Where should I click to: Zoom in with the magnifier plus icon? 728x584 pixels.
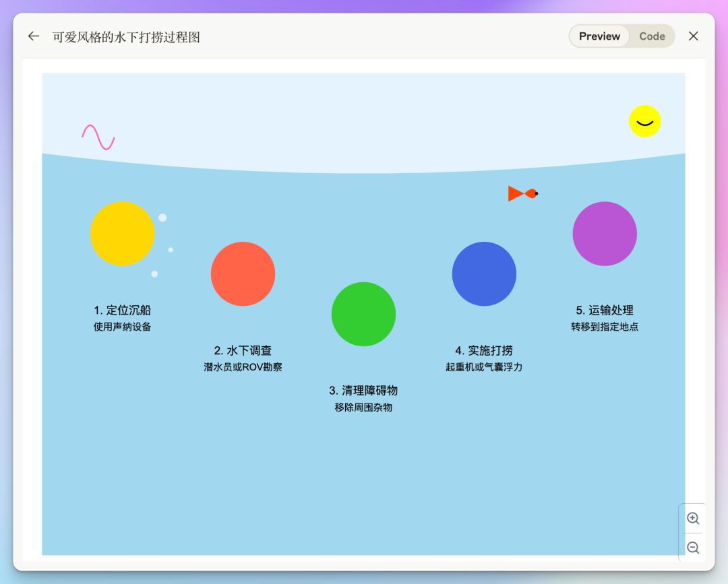pos(692,518)
